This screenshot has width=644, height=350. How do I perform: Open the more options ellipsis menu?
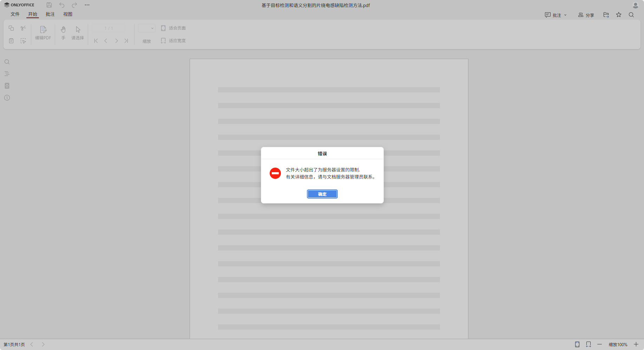[x=87, y=5]
